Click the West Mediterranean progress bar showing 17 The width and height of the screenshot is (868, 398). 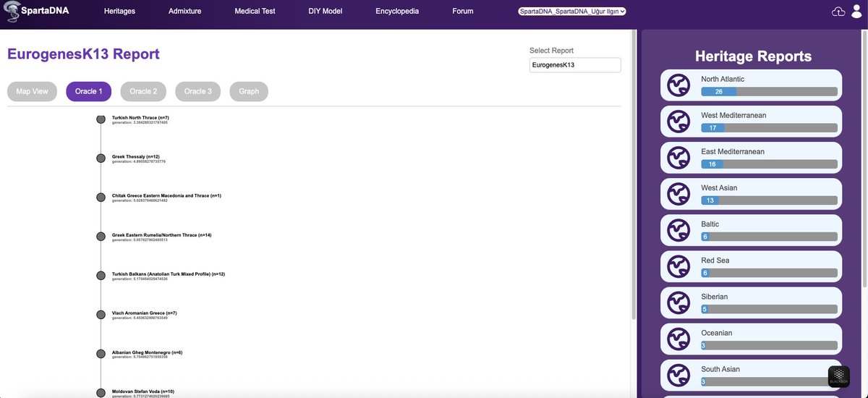769,128
